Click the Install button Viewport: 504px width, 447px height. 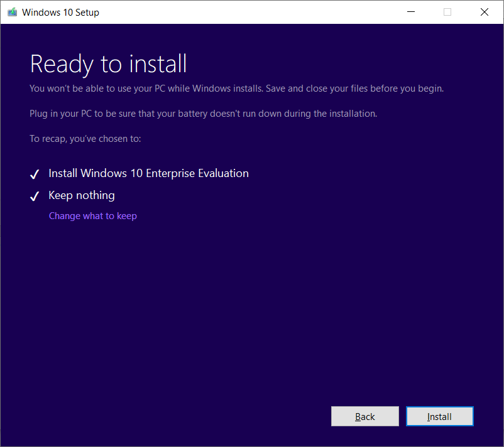click(x=439, y=416)
